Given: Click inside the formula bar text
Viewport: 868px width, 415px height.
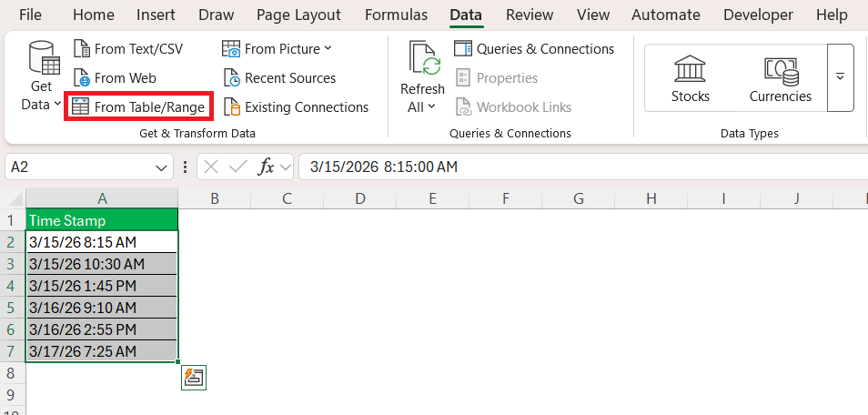Looking at the screenshot, I should [546, 167].
